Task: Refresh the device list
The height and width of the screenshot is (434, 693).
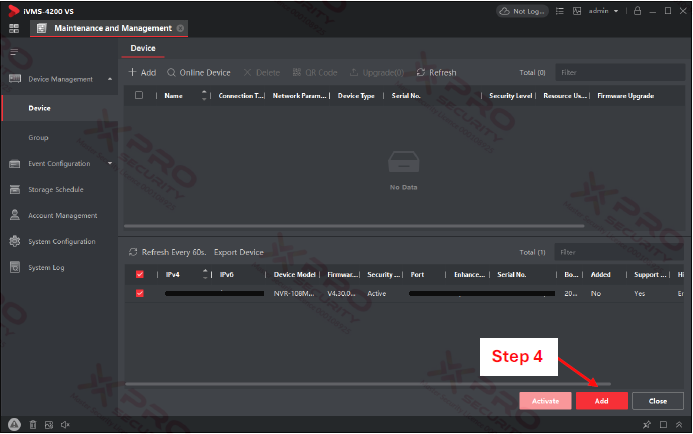Action: point(436,72)
